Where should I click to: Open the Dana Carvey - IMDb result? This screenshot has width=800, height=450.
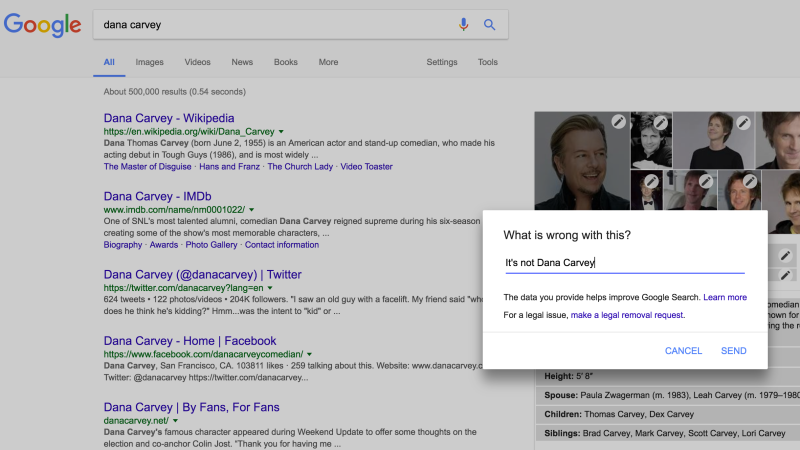(157, 196)
